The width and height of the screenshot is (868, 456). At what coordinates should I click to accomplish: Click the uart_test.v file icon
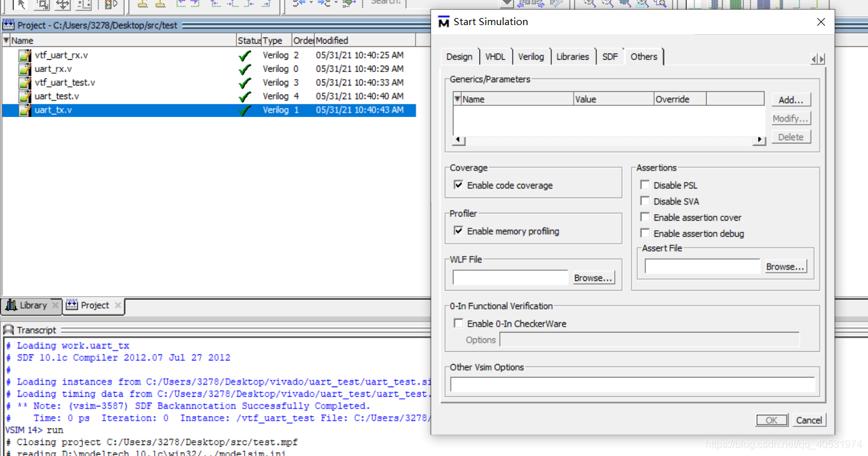coord(25,96)
